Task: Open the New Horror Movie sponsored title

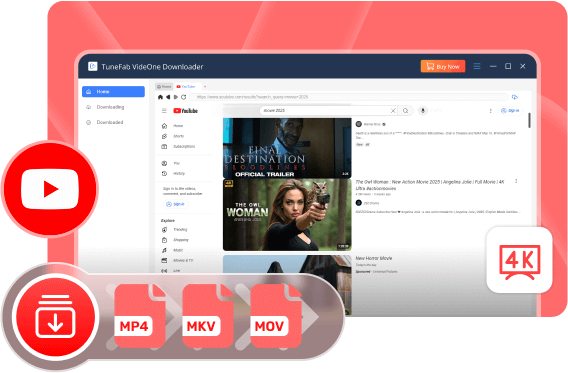Action: point(374,258)
